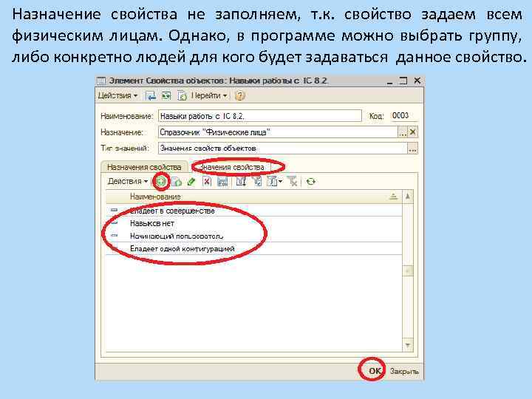
Task: Maximize the Элемент Свойства объектов window
Action: [403, 81]
